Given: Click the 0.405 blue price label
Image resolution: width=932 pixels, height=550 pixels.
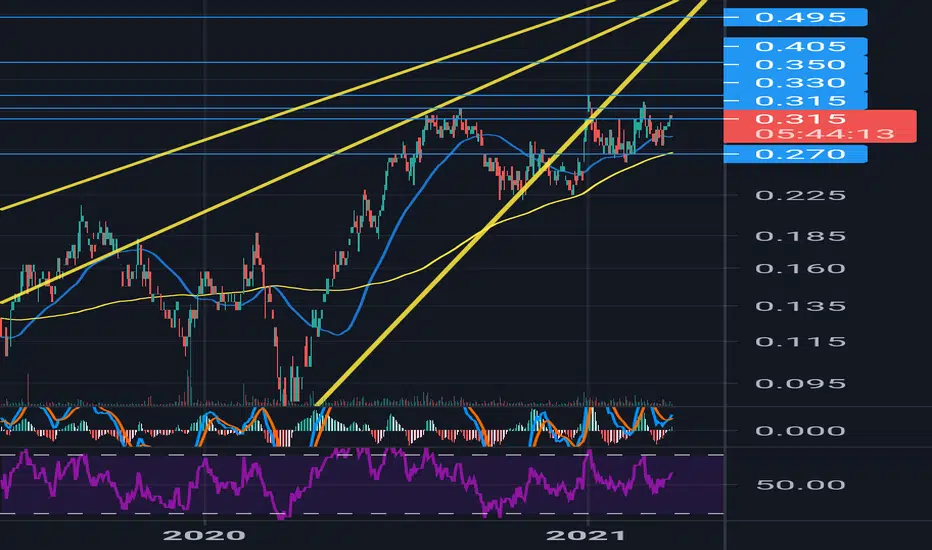Looking at the screenshot, I should click(x=795, y=46).
